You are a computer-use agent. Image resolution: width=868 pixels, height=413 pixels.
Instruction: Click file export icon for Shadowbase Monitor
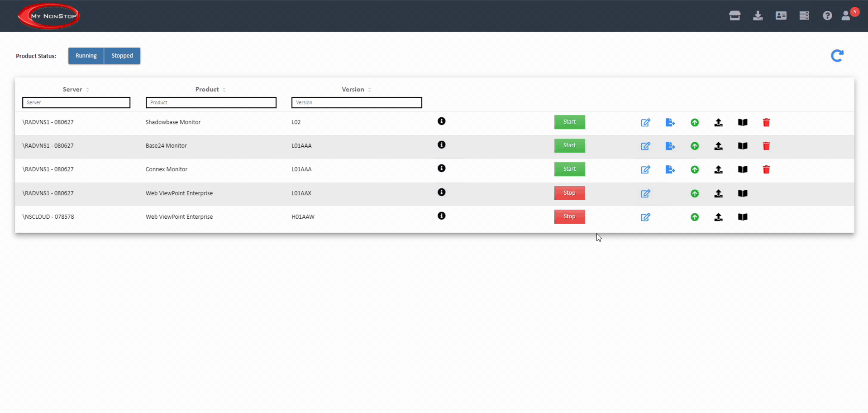pos(670,122)
